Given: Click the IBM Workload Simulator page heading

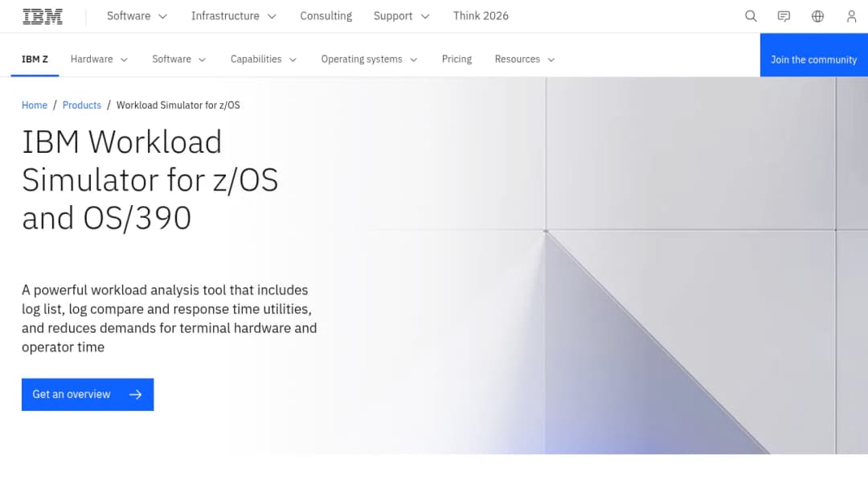Looking at the screenshot, I should [x=150, y=180].
